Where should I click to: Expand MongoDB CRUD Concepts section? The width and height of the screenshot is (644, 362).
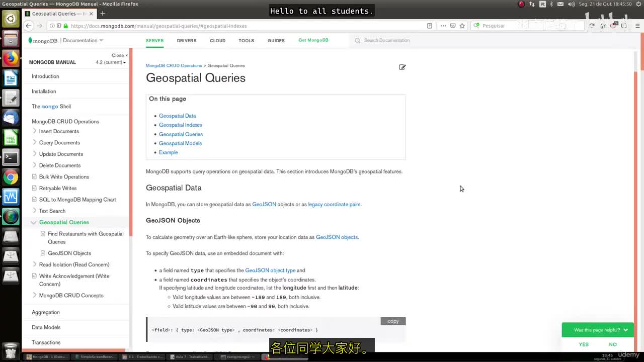(x=35, y=296)
